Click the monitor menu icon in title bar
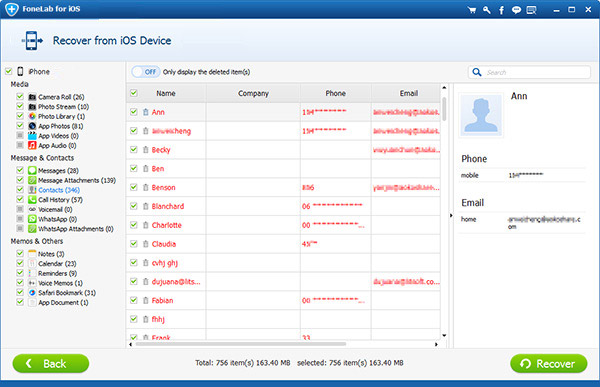The width and height of the screenshot is (600, 387). pyautogui.click(x=532, y=10)
